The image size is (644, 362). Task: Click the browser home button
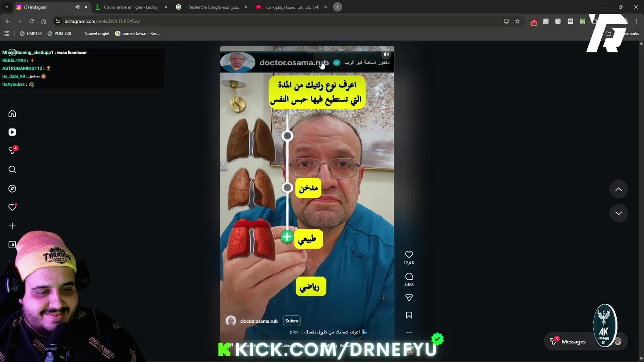point(43,21)
